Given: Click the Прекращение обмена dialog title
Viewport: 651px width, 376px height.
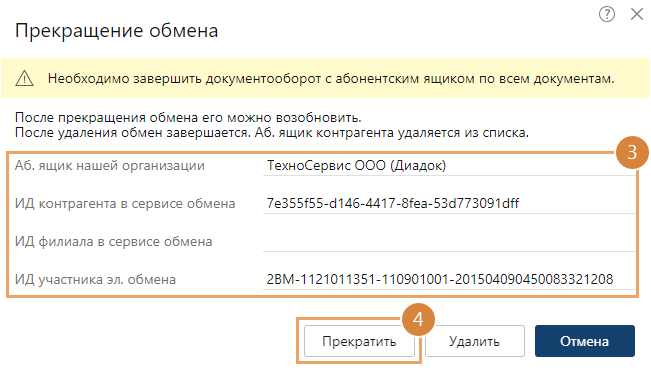Looking at the screenshot, I should coord(116,31).
